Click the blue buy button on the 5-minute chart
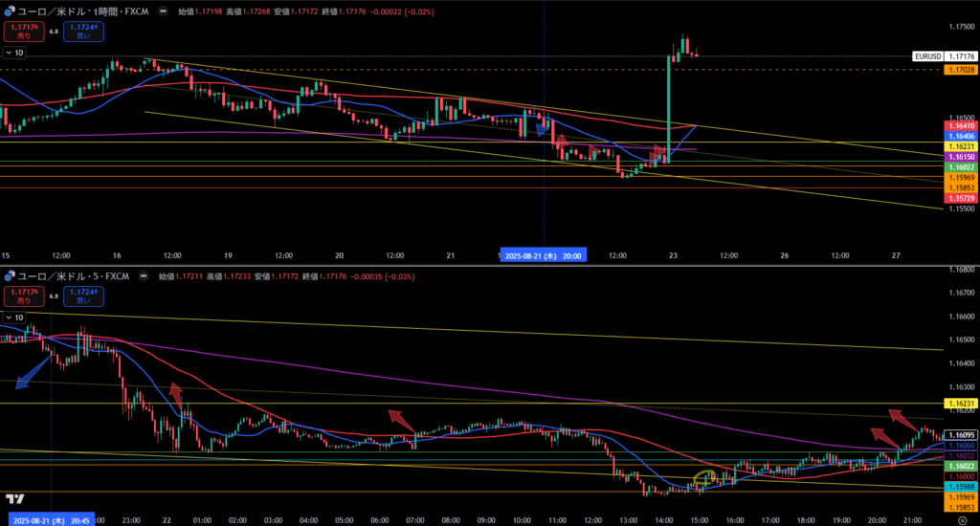Screen dimensions: 980x526 (x=83, y=296)
